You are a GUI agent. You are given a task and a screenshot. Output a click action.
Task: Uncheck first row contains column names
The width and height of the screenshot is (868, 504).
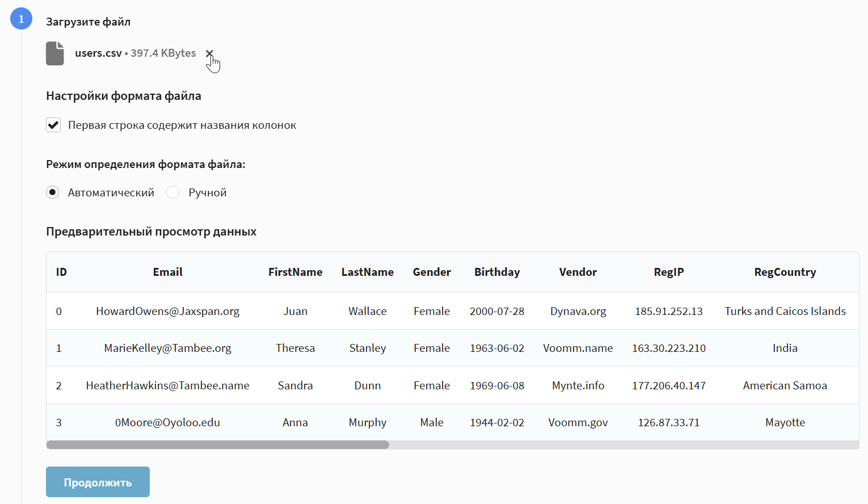pos(53,125)
